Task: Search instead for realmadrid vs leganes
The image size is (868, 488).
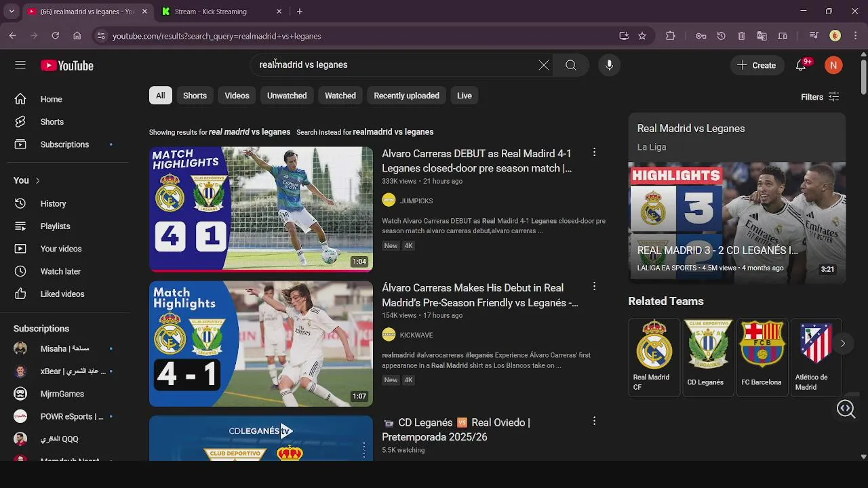Action: (x=393, y=132)
